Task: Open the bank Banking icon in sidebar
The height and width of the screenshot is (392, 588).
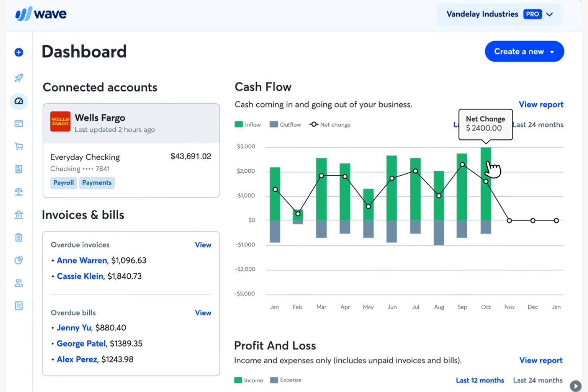Action: pyautogui.click(x=19, y=214)
